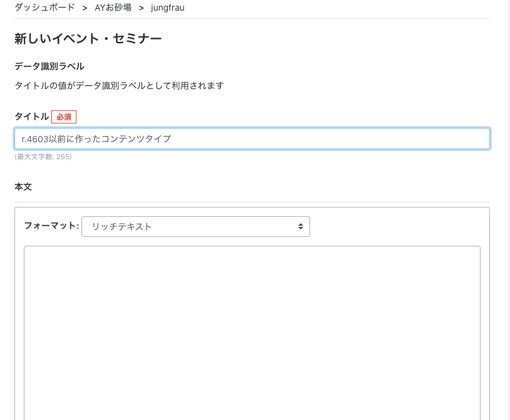510x420 pixels.
Task: Click the page's vertical scrollbar
Action: tap(507, 210)
